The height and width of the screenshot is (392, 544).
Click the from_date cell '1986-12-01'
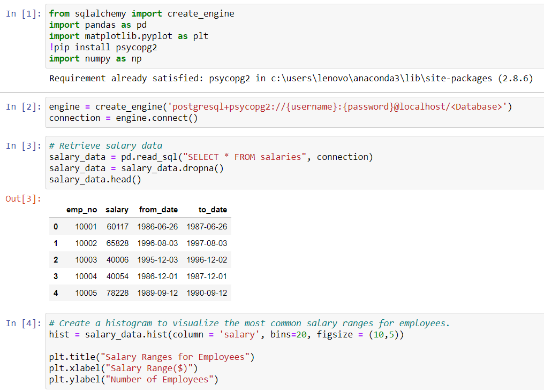tap(157, 276)
